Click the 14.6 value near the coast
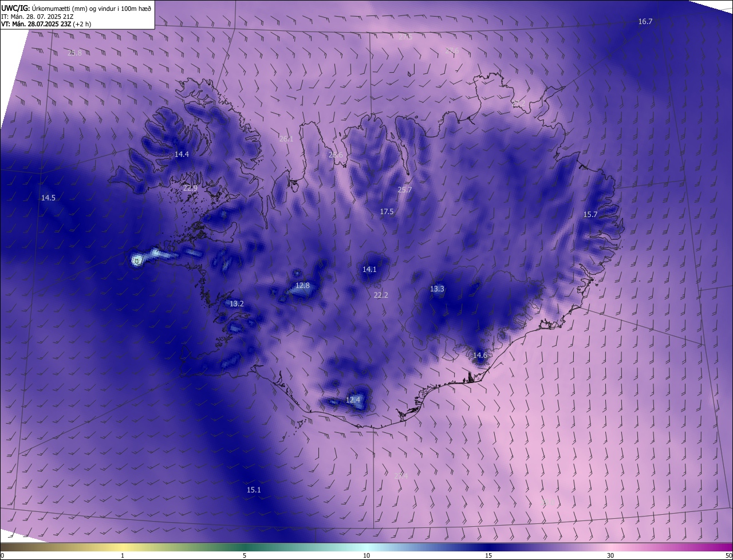 tap(480, 356)
